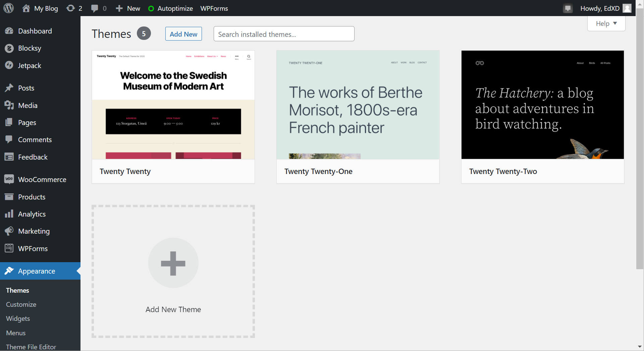Open the comments bubble icon in admin bar
This screenshot has width=644, height=351.
coord(95,8)
